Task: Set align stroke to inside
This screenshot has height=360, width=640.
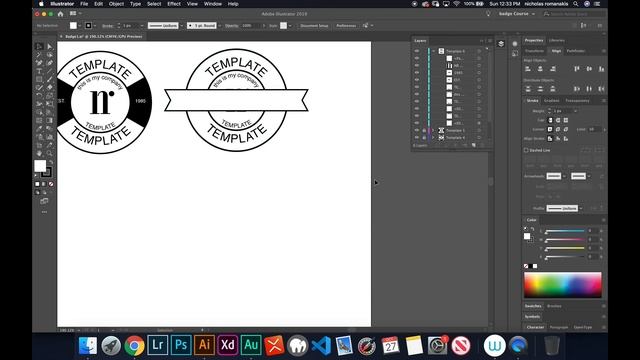Action: coord(558,139)
